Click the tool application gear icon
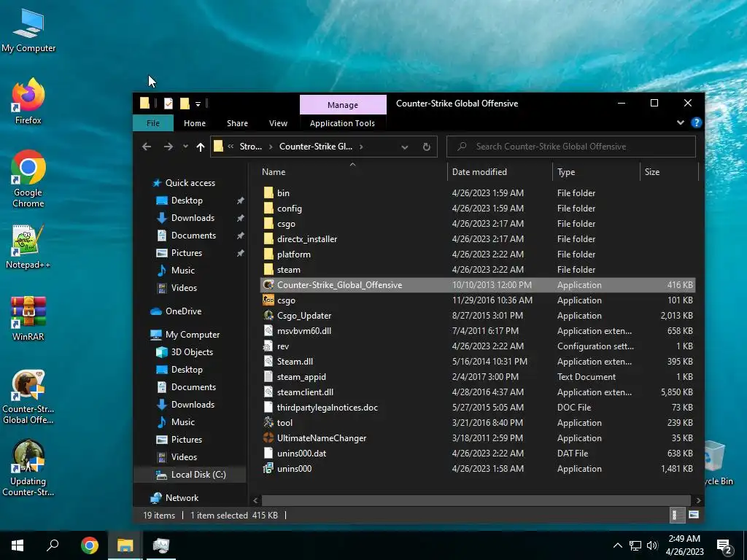 click(x=268, y=422)
